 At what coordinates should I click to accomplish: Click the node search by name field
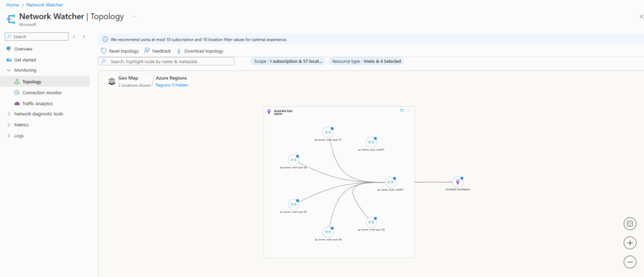click(x=167, y=62)
